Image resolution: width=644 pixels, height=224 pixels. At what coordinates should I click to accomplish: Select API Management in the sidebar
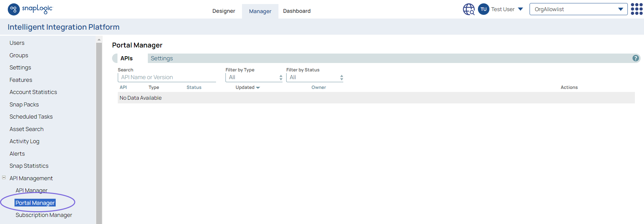coord(31,178)
